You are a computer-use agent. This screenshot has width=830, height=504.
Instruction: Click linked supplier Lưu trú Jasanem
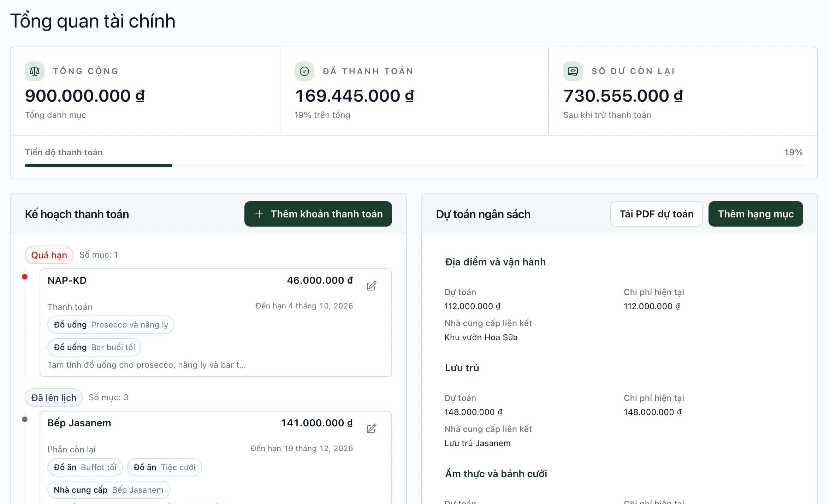pos(478,443)
